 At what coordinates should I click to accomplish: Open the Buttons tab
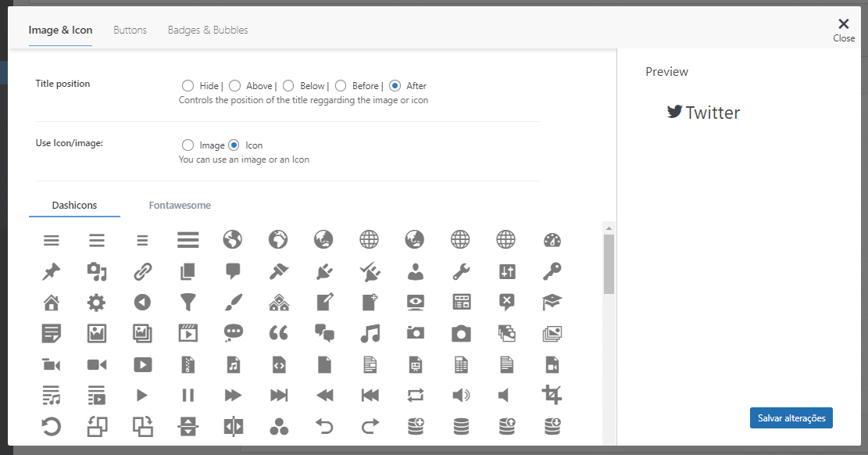[x=130, y=30]
